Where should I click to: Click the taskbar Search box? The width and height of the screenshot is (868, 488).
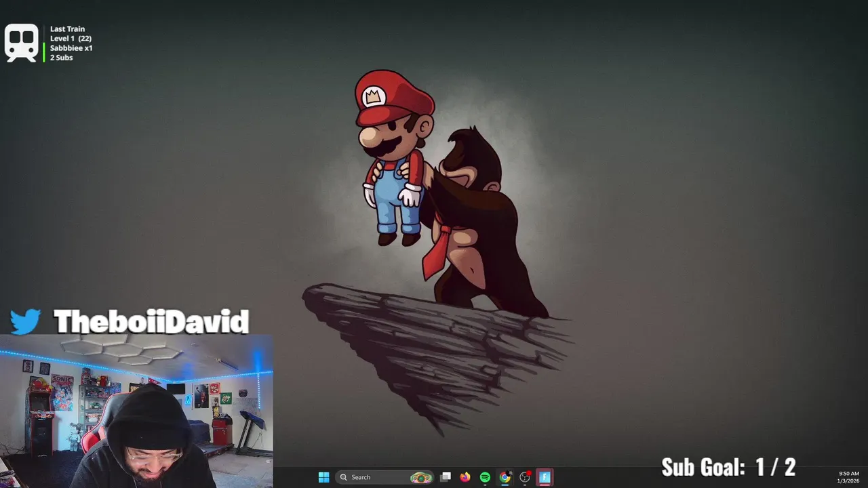coord(385,477)
